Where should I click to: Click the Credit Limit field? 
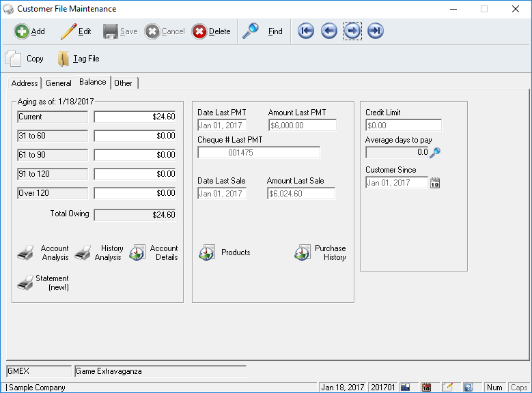coord(403,126)
